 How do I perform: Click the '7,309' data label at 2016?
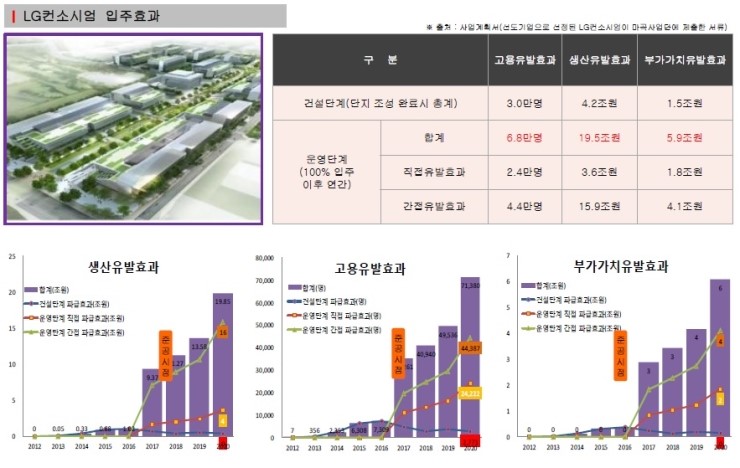click(381, 430)
